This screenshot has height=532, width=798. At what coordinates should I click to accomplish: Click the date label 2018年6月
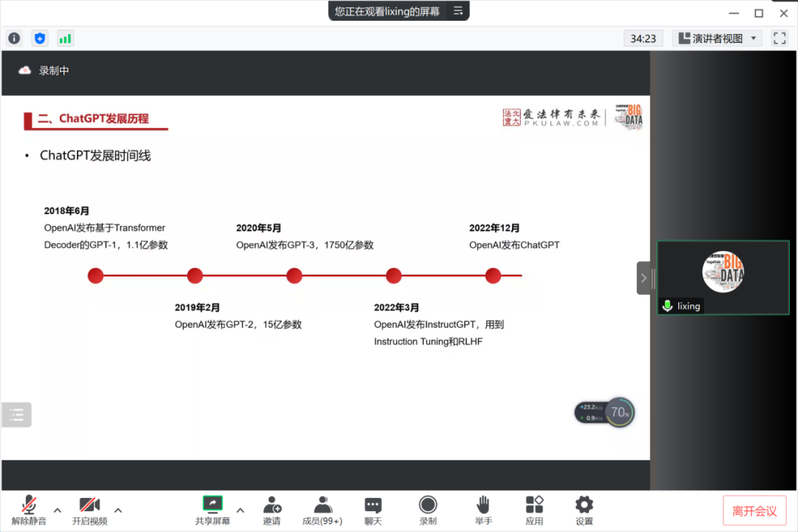[x=66, y=211]
